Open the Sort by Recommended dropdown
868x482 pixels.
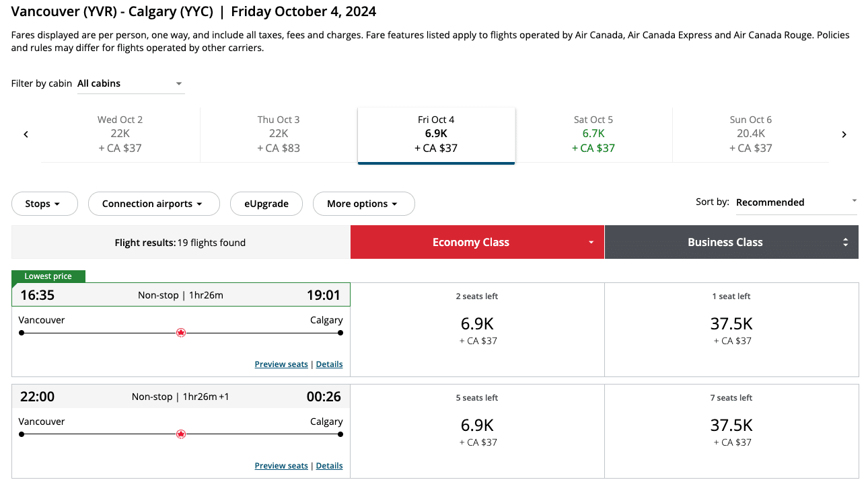tap(796, 202)
